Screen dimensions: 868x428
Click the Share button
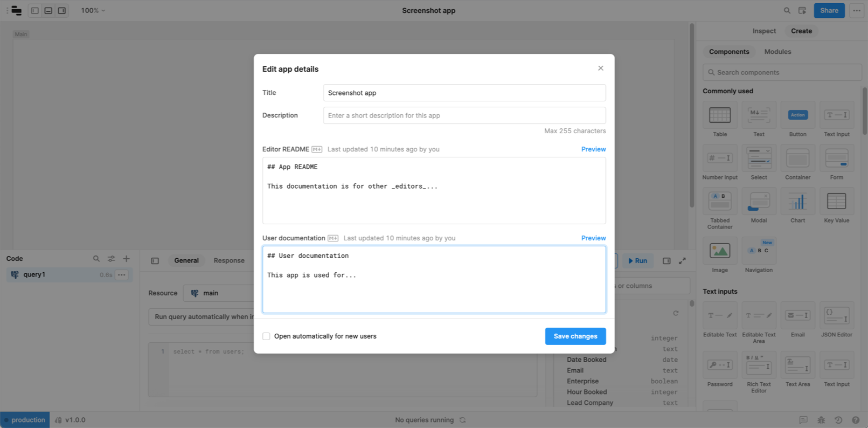[x=829, y=10]
